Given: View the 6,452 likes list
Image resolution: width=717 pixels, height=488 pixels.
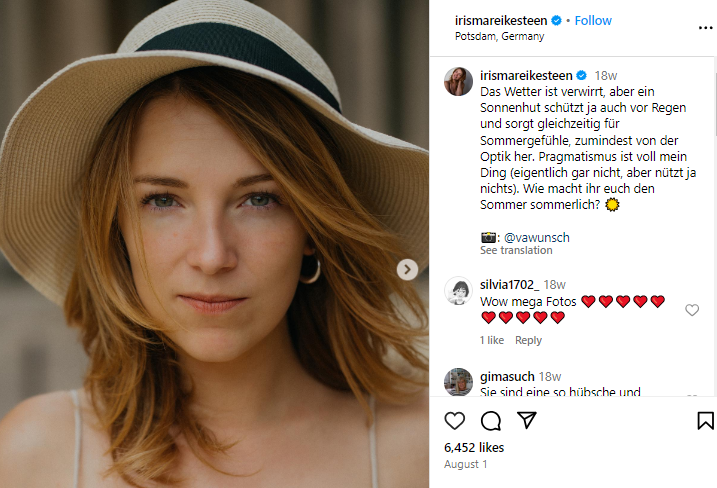Looking at the screenshot, I should pyautogui.click(x=474, y=447).
